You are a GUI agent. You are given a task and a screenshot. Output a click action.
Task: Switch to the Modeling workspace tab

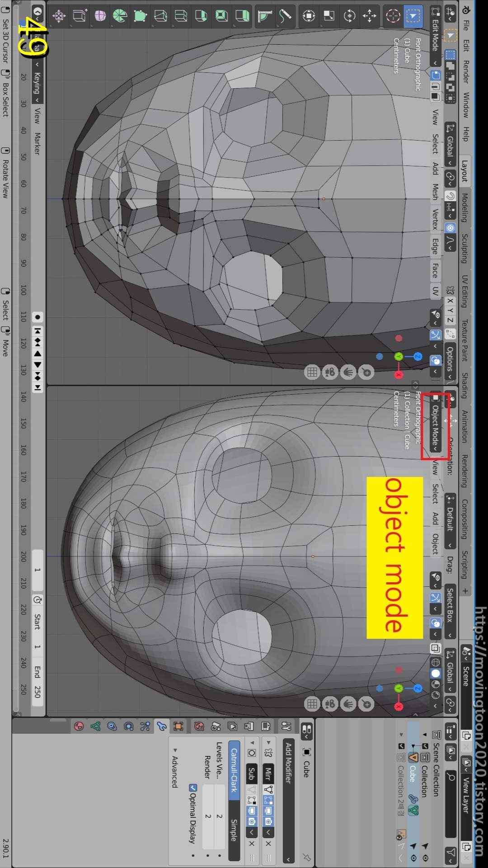tap(465, 207)
